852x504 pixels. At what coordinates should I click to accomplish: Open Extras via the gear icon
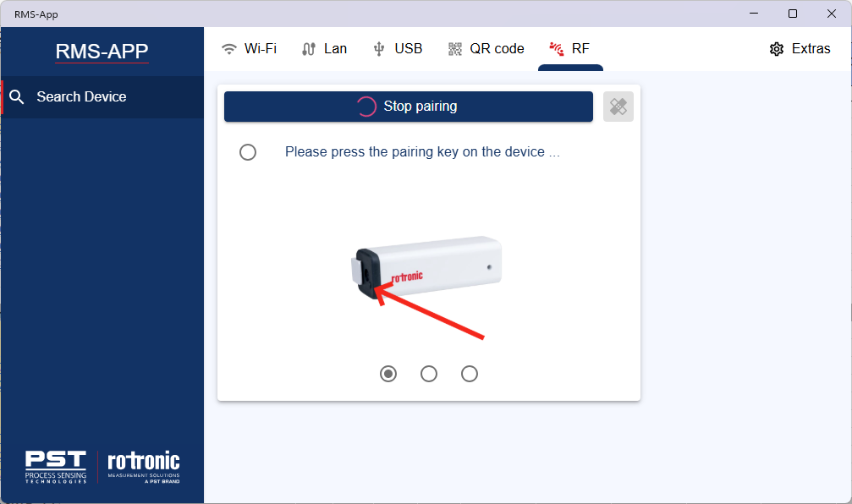[x=777, y=49]
